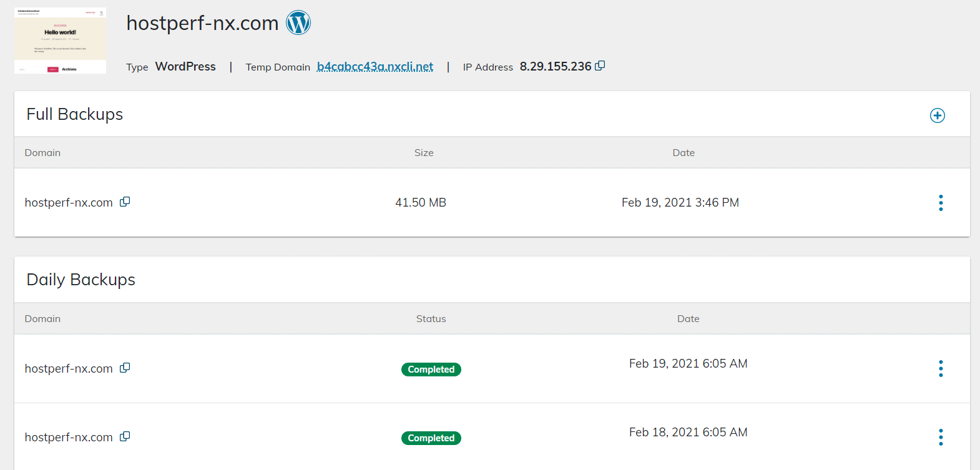Viewport: 980px width, 470px height.
Task: Click the site preview thumbnail
Action: point(60,41)
